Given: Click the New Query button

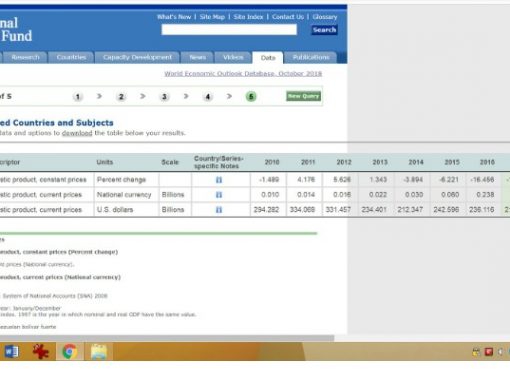Looking at the screenshot, I should click(x=303, y=96).
